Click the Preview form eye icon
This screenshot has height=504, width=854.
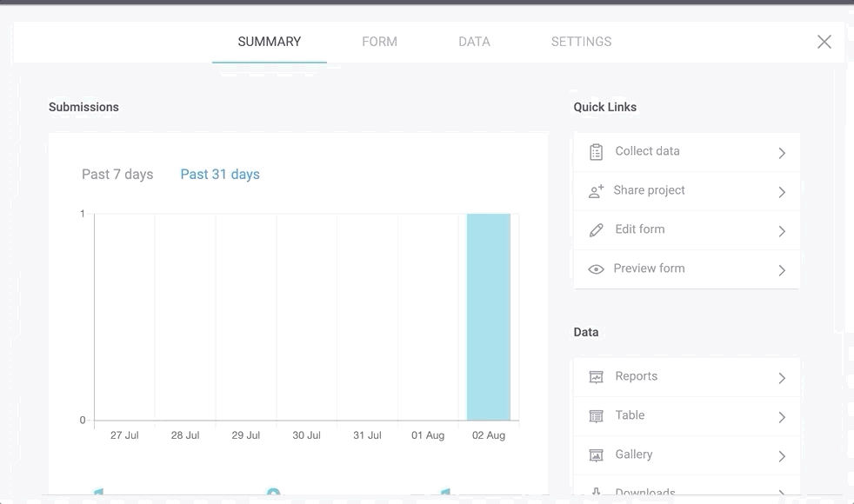tap(596, 269)
